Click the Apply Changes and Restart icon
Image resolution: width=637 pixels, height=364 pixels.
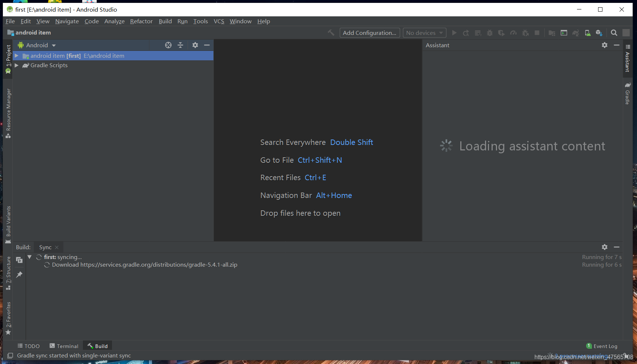point(466,33)
